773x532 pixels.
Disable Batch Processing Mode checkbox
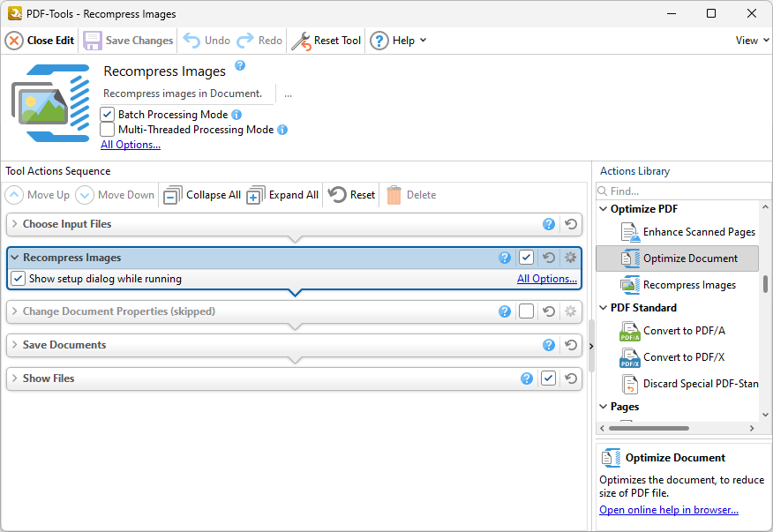[x=108, y=115]
